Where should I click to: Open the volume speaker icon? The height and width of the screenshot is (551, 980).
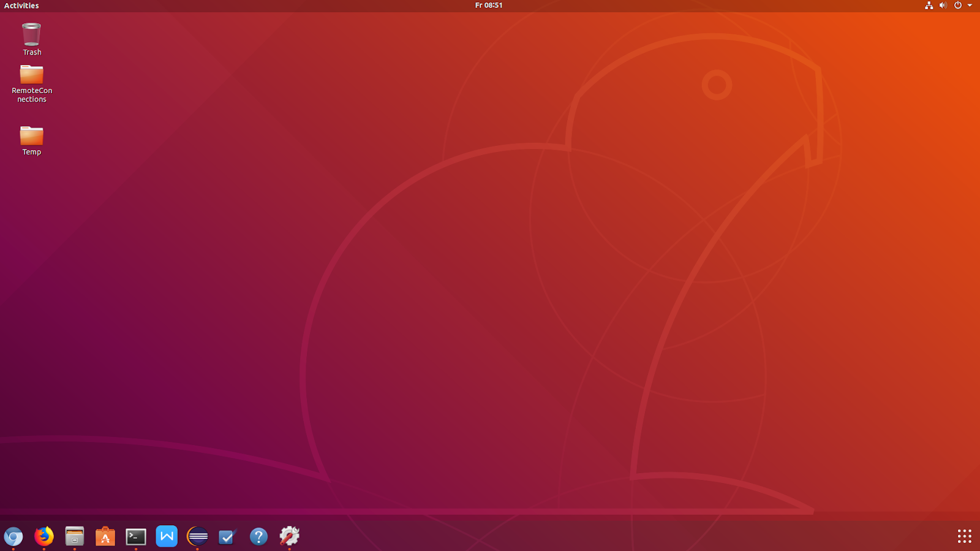(943, 6)
